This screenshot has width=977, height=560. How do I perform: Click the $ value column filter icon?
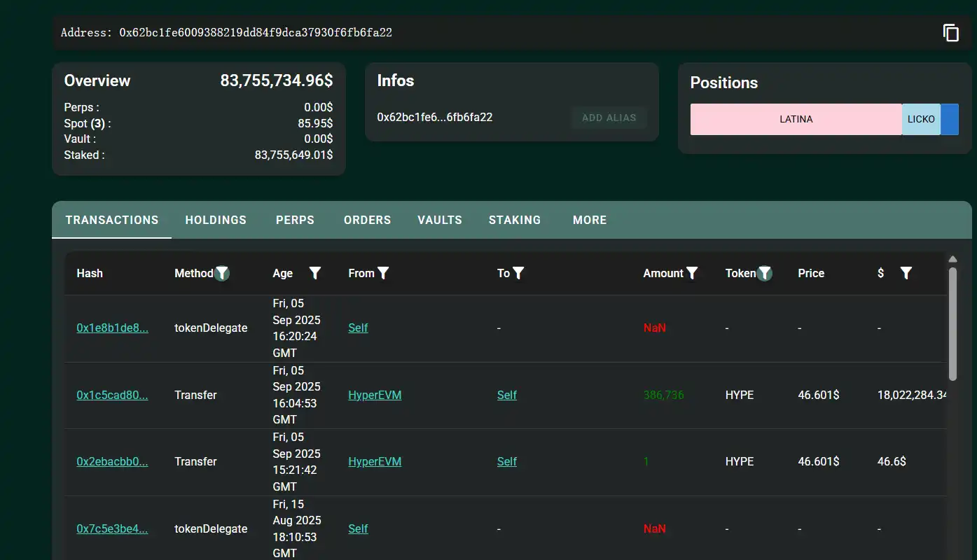[906, 274]
